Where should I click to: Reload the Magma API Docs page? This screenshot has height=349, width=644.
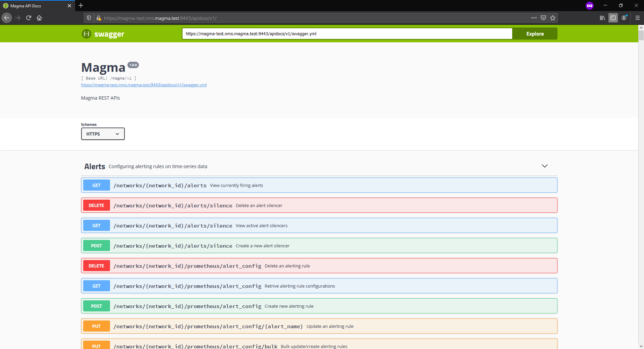[29, 18]
